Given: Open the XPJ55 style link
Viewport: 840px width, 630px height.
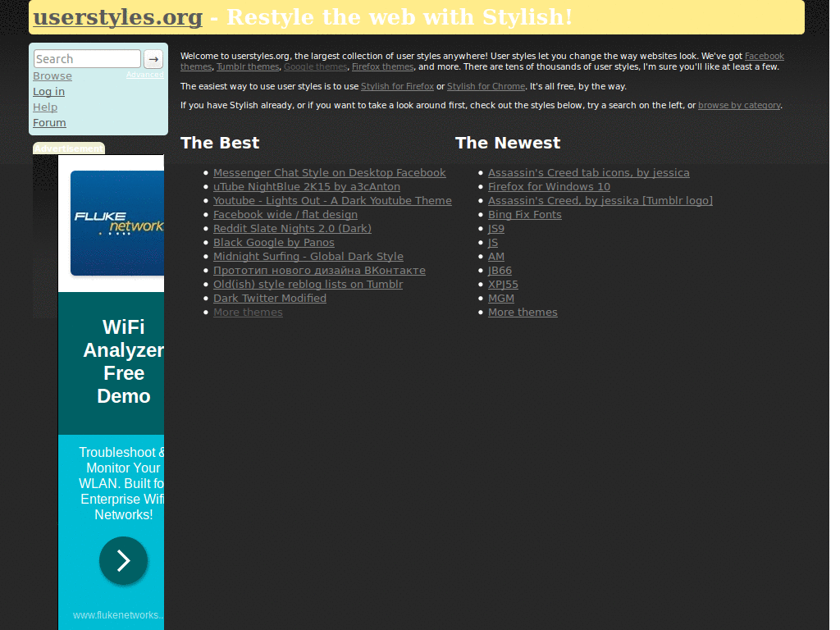Looking at the screenshot, I should 503,285.
